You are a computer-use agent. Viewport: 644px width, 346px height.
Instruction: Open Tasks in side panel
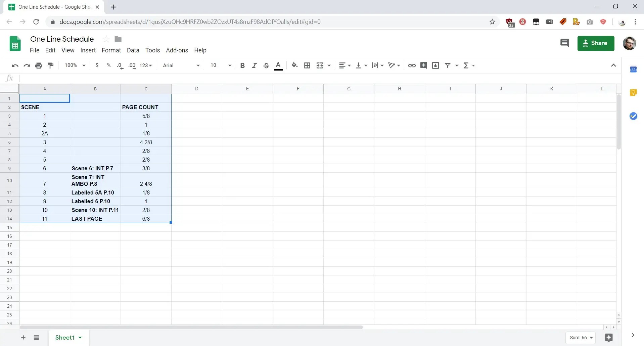coord(633,116)
